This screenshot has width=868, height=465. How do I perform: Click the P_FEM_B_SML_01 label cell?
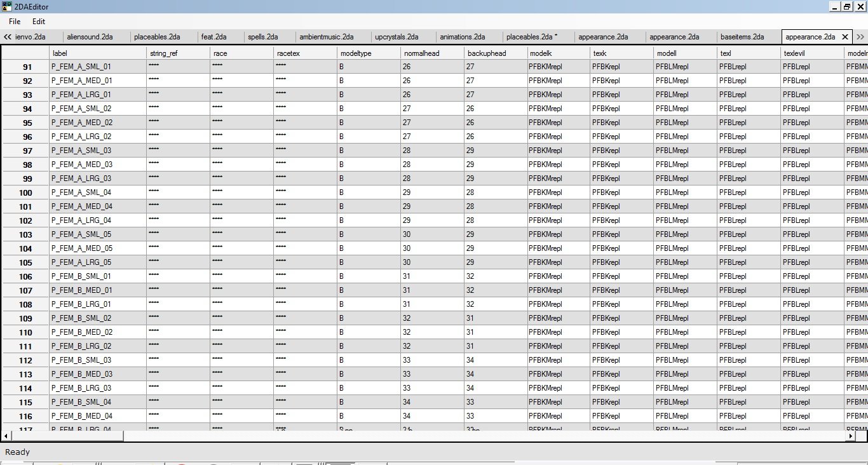[x=98, y=276]
